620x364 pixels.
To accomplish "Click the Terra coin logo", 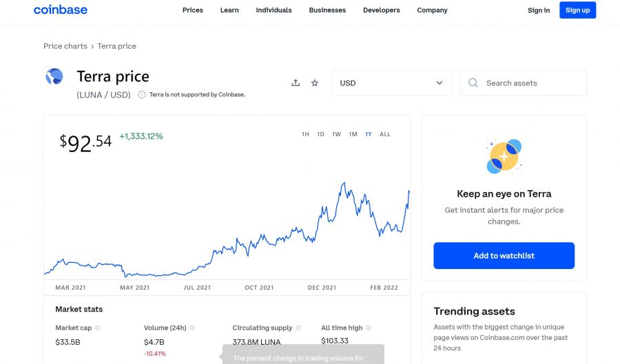I will (54, 76).
